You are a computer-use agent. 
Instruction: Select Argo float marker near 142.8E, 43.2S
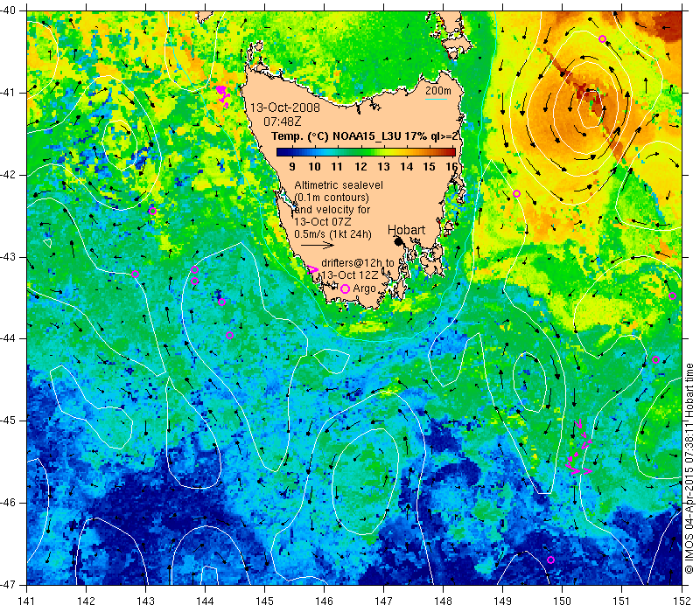tap(136, 274)
